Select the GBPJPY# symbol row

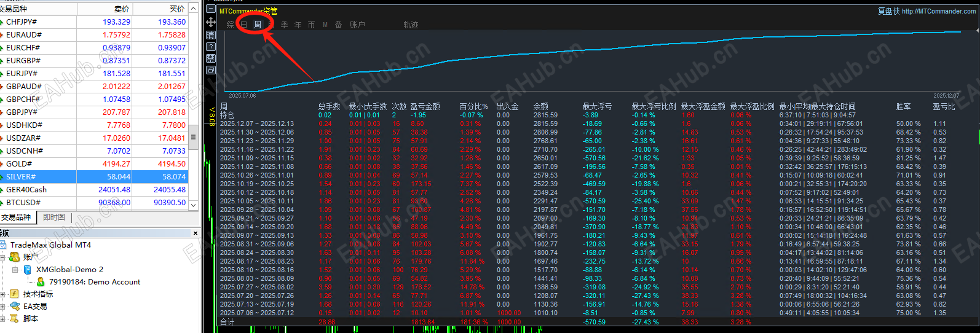[x=93, y=112]
